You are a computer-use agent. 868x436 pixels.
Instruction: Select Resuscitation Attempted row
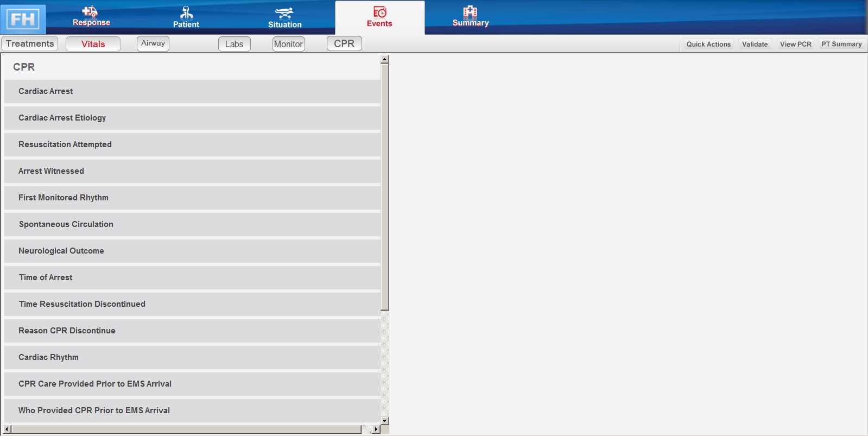tap(192, 144)
